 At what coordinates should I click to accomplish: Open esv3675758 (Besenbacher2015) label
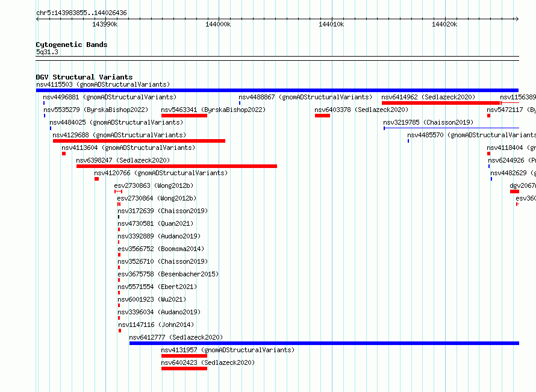168,274
